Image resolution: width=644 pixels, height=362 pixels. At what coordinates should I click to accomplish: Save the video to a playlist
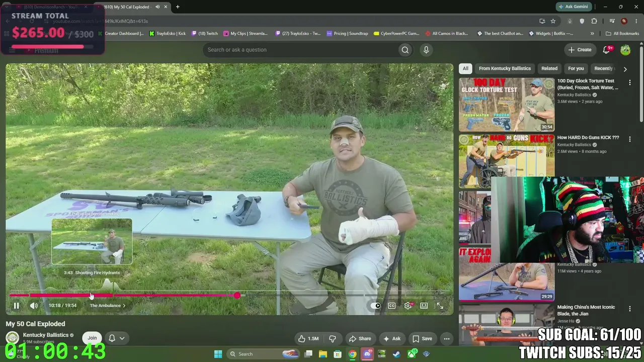click(x=422, y=338)
